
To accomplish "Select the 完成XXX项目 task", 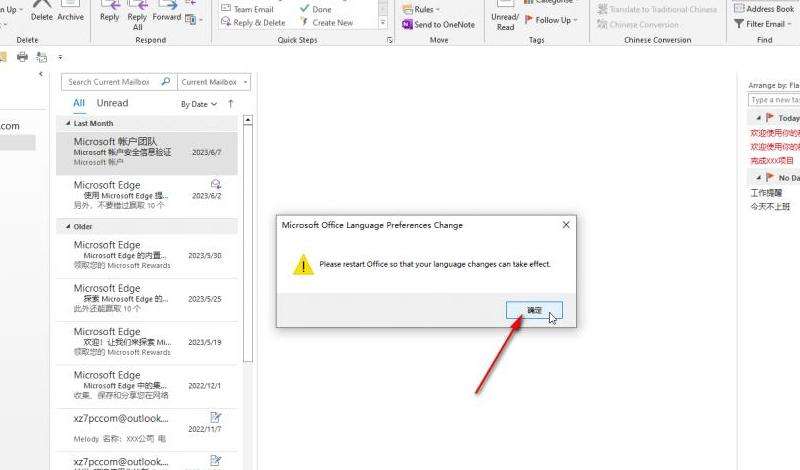I will [772, 160].
